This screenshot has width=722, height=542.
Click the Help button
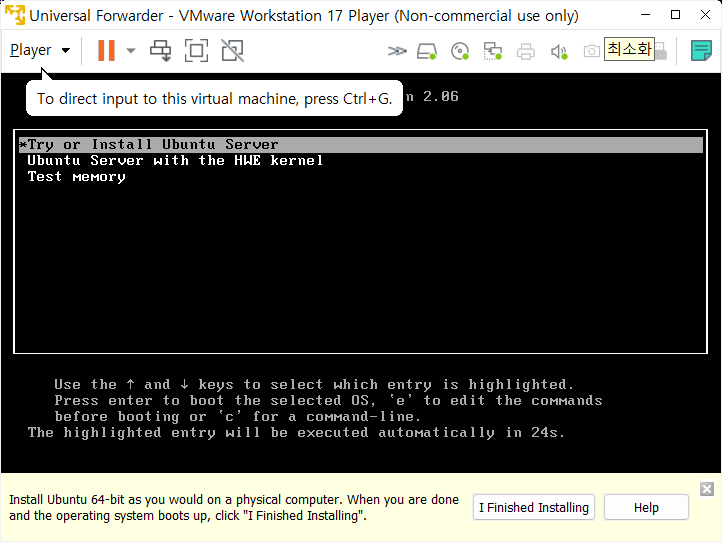(646, 507)
